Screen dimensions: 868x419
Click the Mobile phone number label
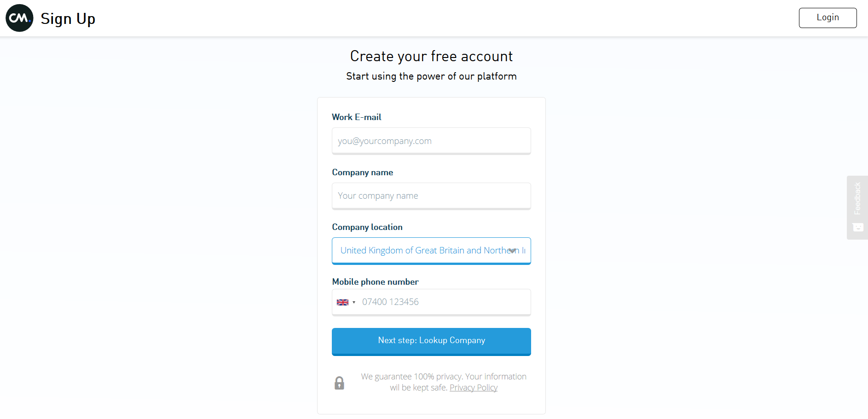pos(376,282)
